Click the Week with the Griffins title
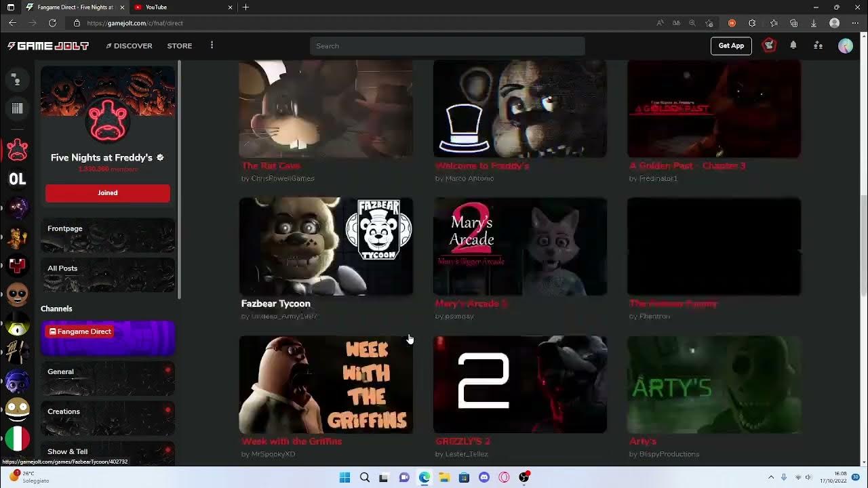 click(x=292, y=441)
